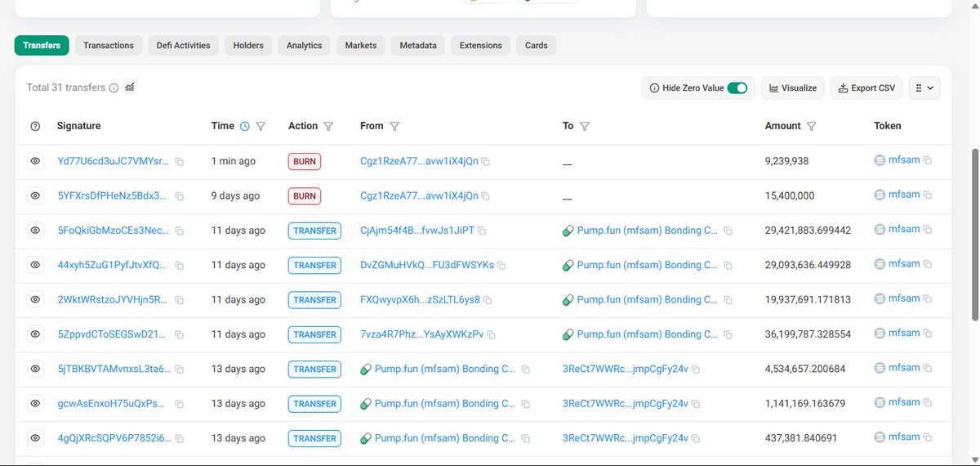Copy signature 5YFXrsDfPHeNz5Bdx3
980x466 pixels.
point(179,196)
